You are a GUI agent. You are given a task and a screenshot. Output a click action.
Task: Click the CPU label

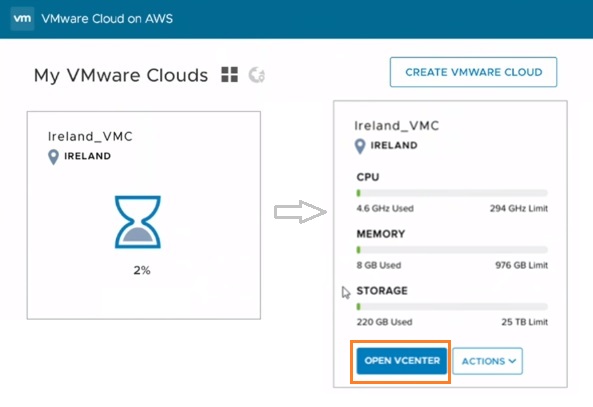point(368,177)
